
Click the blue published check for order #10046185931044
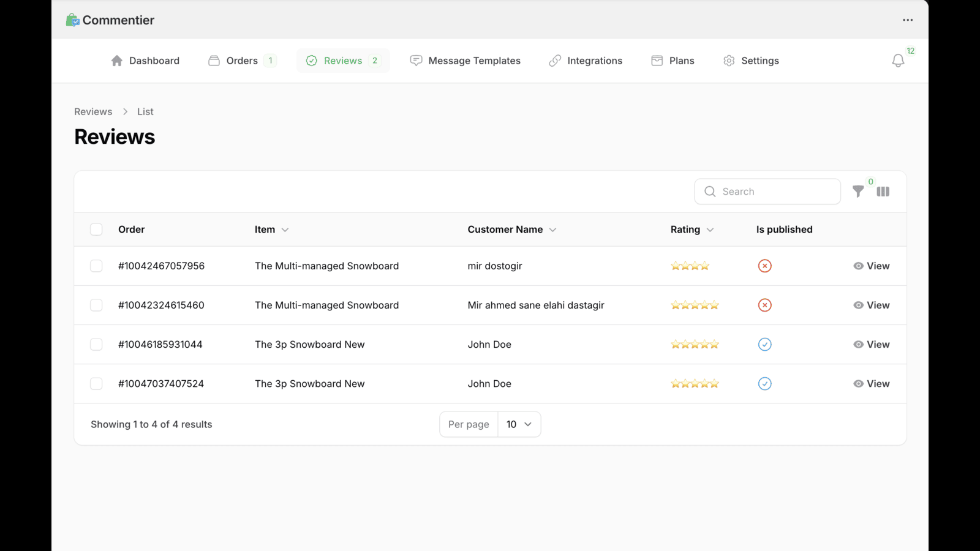pyautogui.click(x=764, y=344)
